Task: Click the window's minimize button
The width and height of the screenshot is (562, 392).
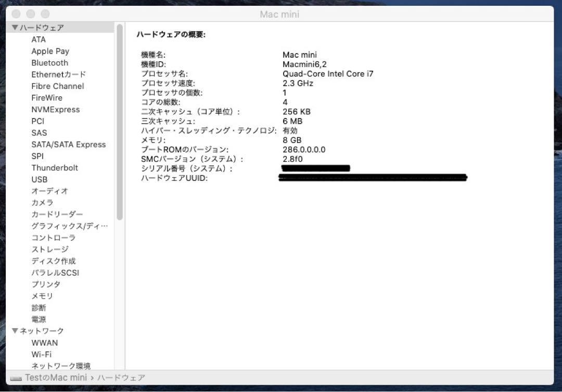Action: 31,14
